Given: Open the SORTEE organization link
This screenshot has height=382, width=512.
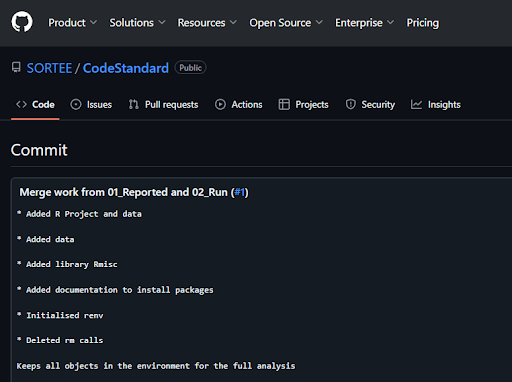Looking at the screenshot, I should 49,68.
